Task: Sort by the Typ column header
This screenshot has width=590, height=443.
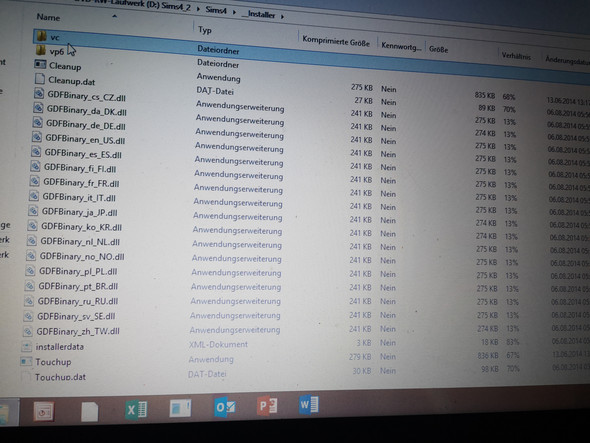Action: 205,30
